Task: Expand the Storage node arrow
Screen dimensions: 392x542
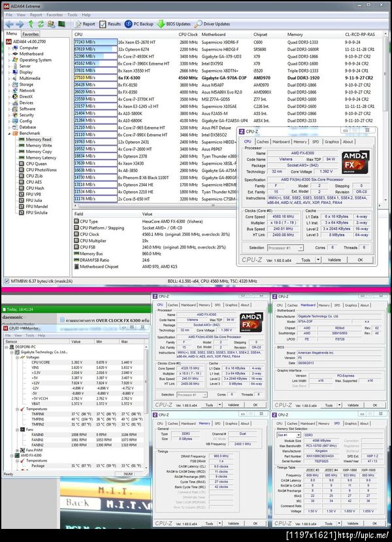Action: 9,84
